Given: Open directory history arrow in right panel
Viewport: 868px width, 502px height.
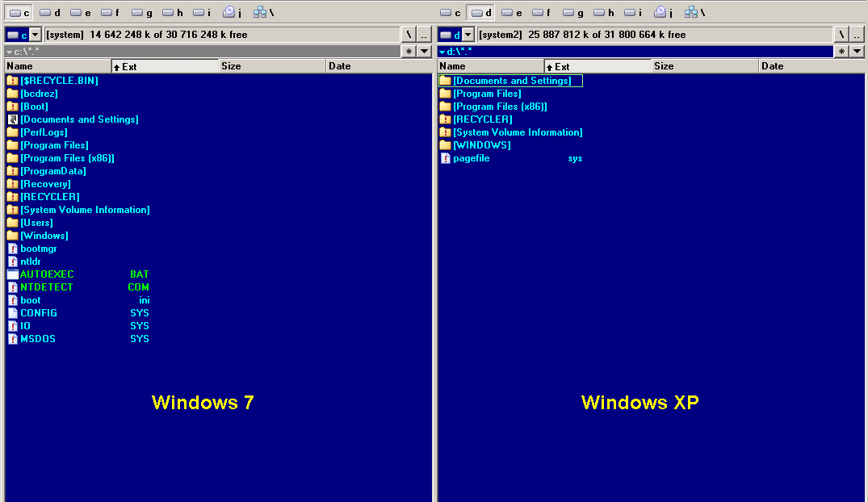Looking at the screenshot, I should point(857,52).
